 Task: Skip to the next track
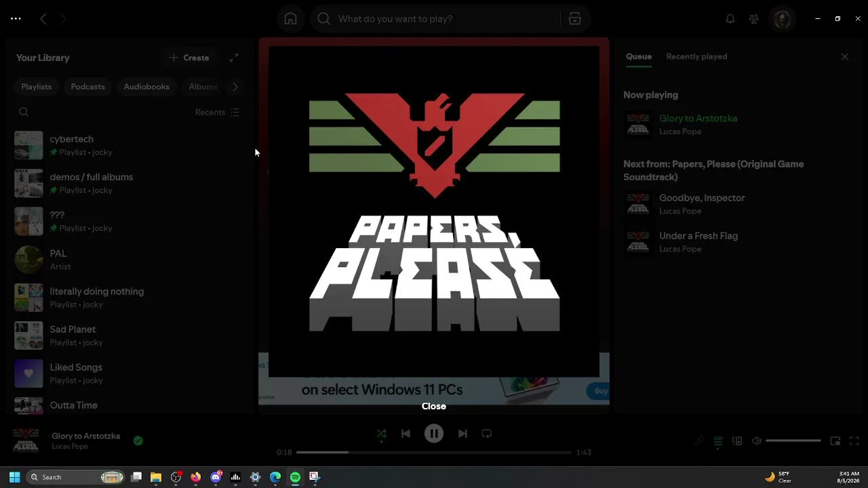[462, 434]
